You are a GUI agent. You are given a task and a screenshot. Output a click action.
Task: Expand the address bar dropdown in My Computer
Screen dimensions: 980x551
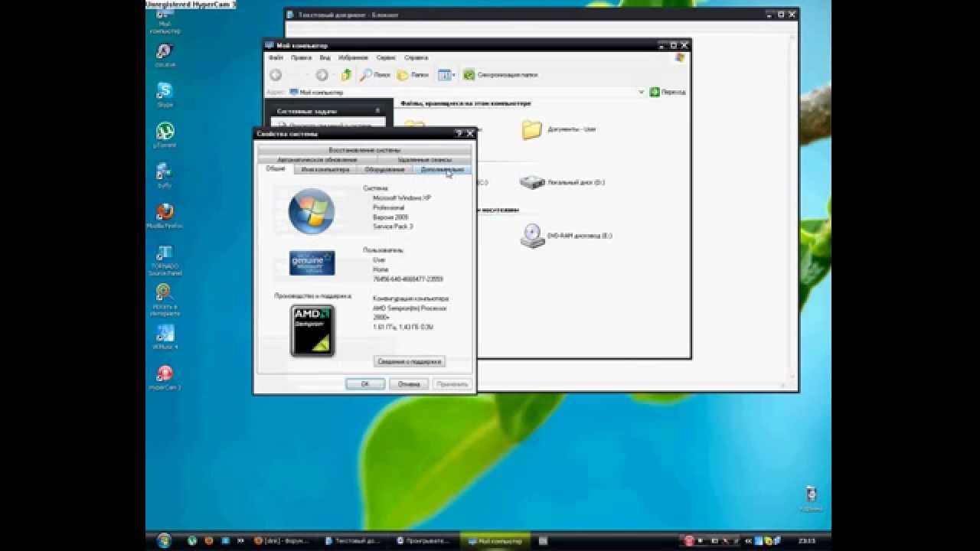[x=642, y=92]
